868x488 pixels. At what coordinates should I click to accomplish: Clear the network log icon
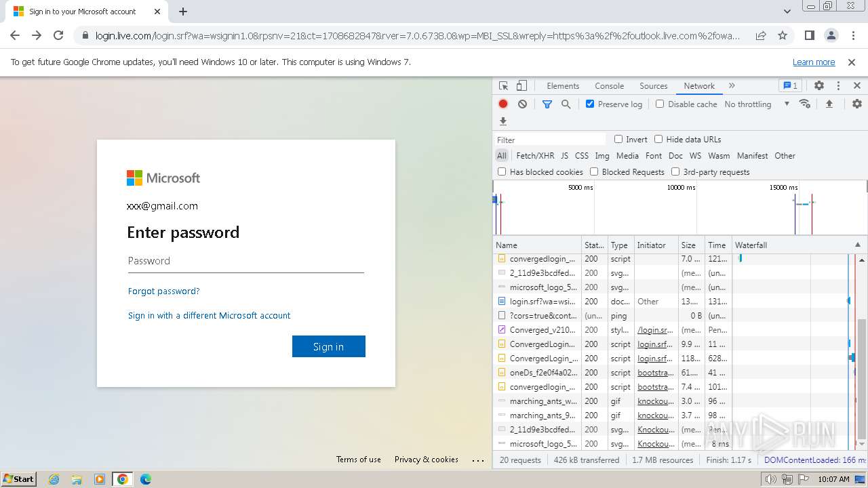(522, 104)
